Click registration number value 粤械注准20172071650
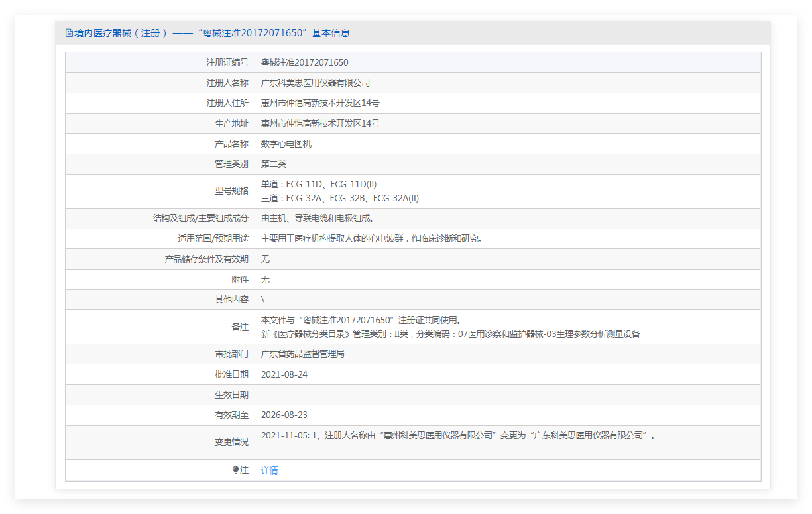 tap(304, 62)
